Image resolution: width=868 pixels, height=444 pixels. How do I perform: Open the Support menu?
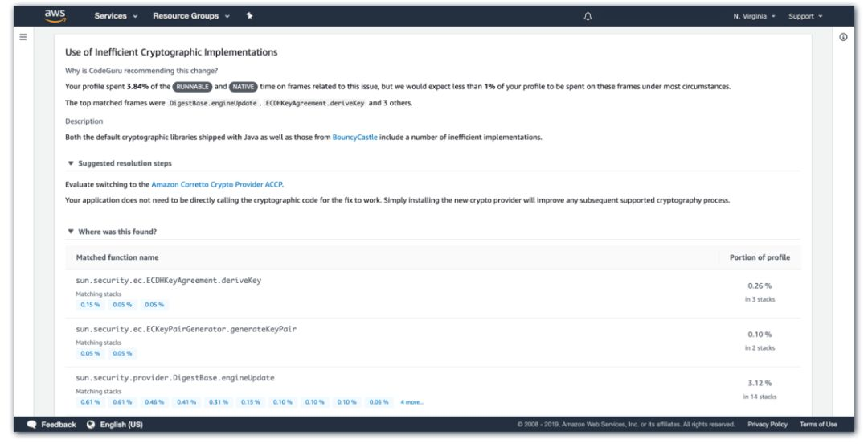(805, 17)
